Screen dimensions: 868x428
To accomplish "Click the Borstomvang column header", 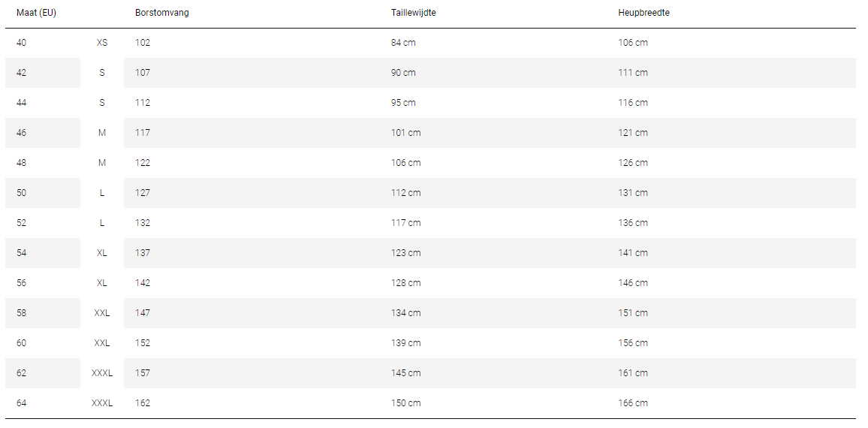I will pos(161,13).
